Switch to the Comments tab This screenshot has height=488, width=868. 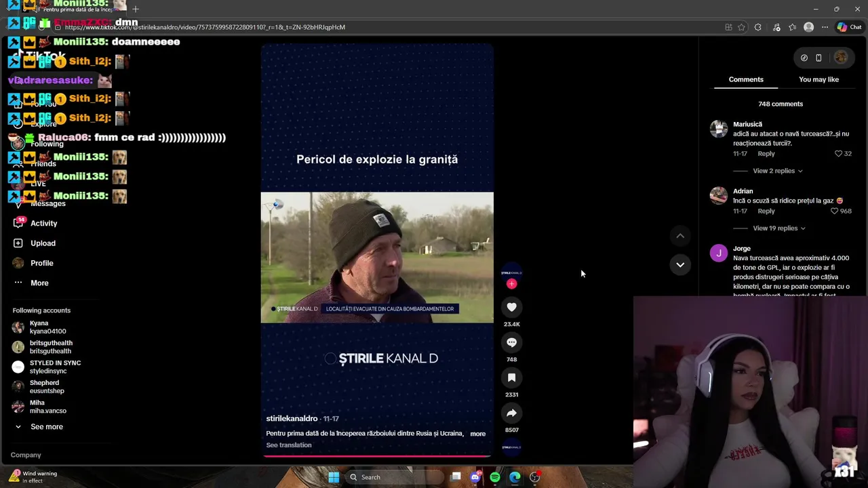(746, 79)
